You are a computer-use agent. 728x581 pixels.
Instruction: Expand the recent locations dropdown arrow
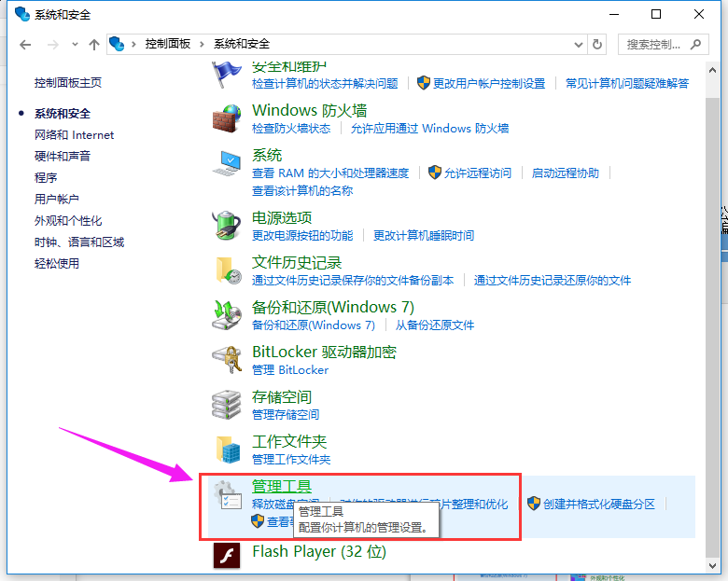(75, 45)
